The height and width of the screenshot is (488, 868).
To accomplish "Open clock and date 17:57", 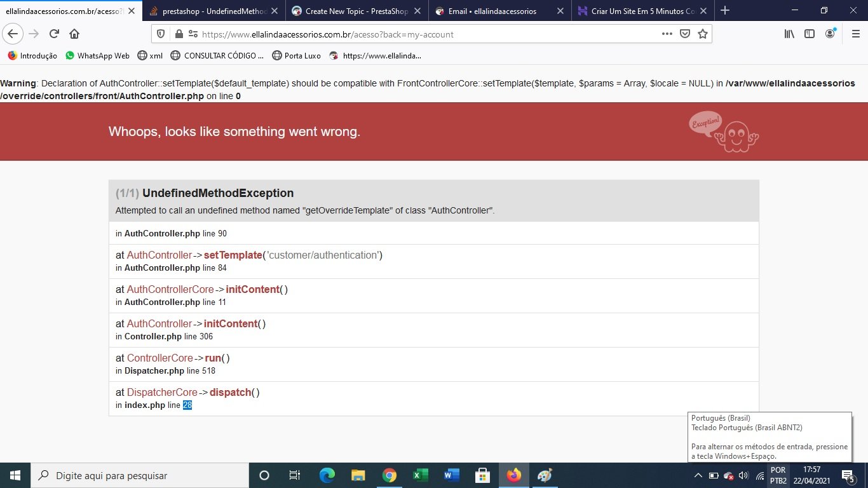I will [x=811, y=475].
